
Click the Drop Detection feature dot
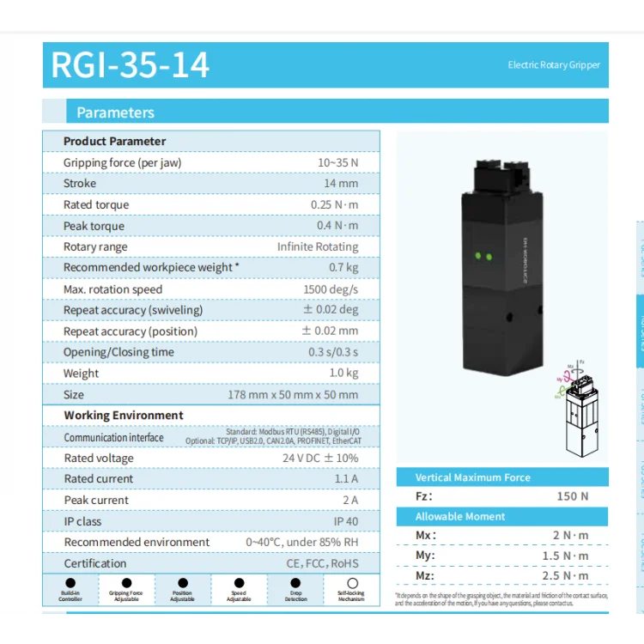point(295,583)
